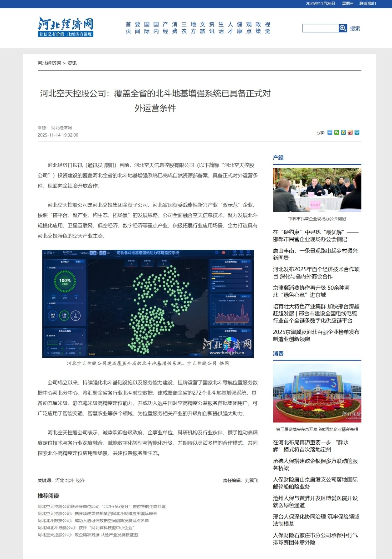
Task: Open recommended link 河北省北斗导航公司
Action: click(x=86, y=527)
